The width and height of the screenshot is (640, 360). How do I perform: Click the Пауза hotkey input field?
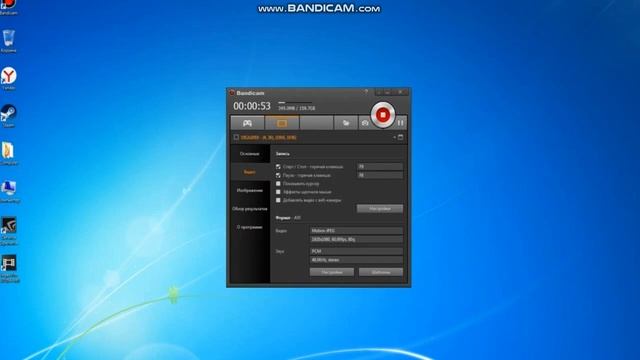(x=380, y=175)
